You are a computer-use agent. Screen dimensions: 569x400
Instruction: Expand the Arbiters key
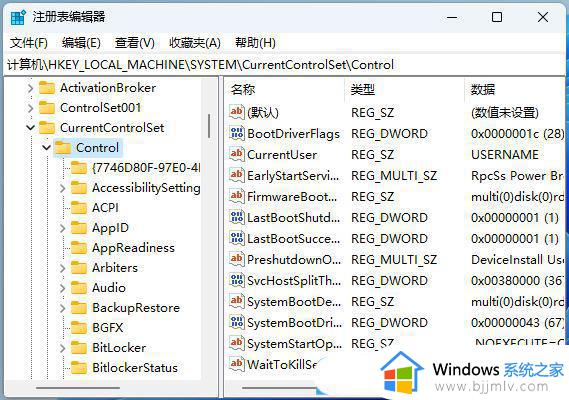(x=62, y=268)
